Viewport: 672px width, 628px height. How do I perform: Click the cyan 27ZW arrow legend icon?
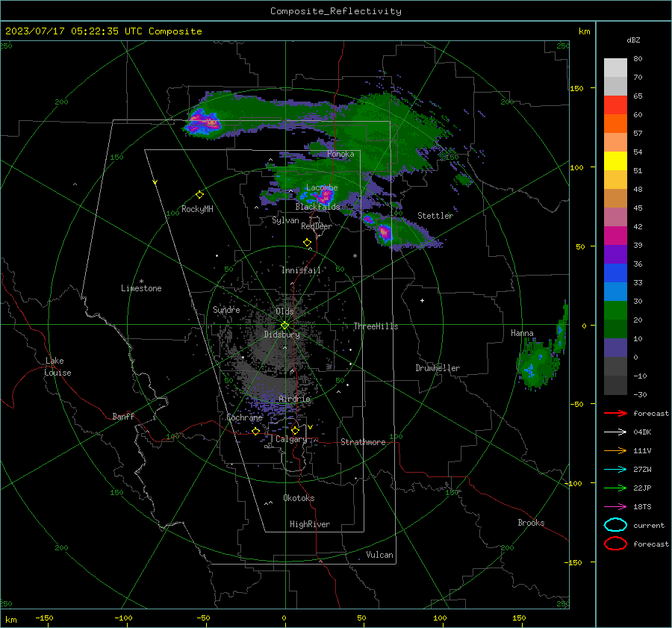615,469
